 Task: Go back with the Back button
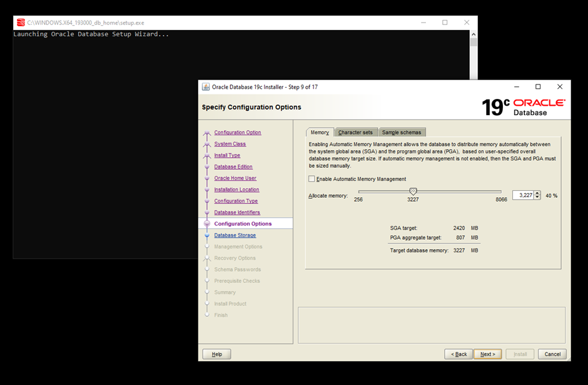point(458,354)
